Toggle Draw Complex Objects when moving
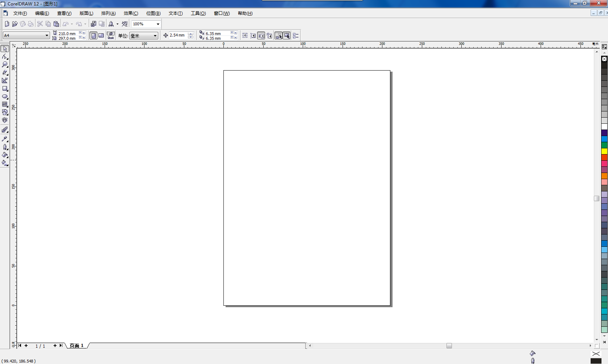Screen dimensions: 608x364 [x=278, y=35]
